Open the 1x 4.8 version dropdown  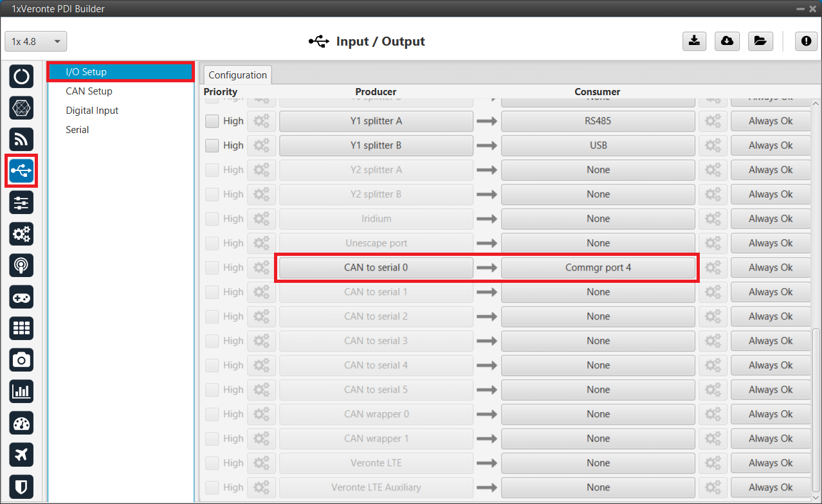(36, 42)
